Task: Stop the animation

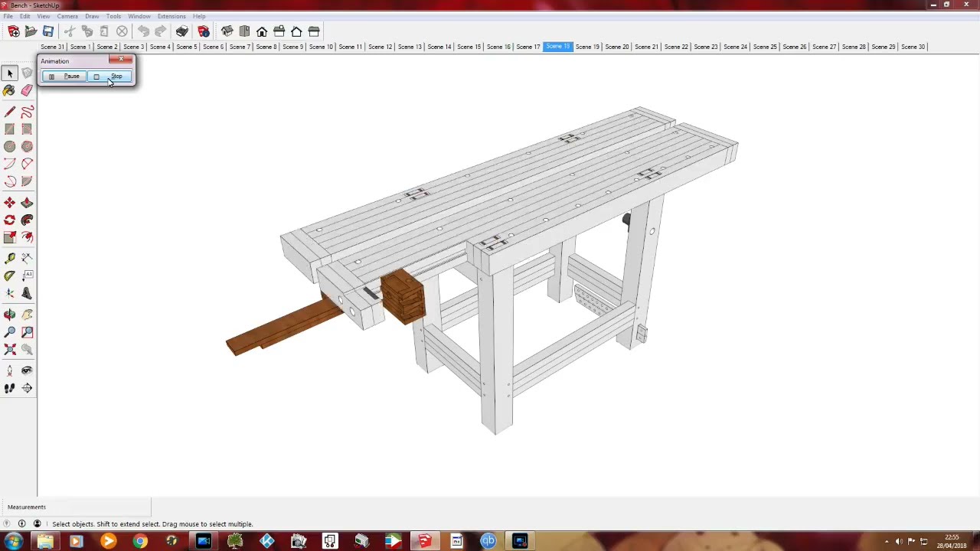Action: (x=109, y=77)
